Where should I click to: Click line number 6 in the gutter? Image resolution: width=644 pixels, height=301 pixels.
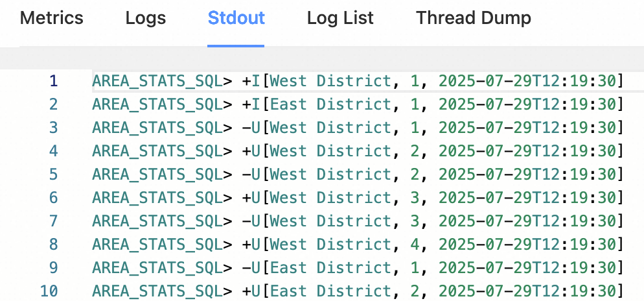tap(53, 198)
